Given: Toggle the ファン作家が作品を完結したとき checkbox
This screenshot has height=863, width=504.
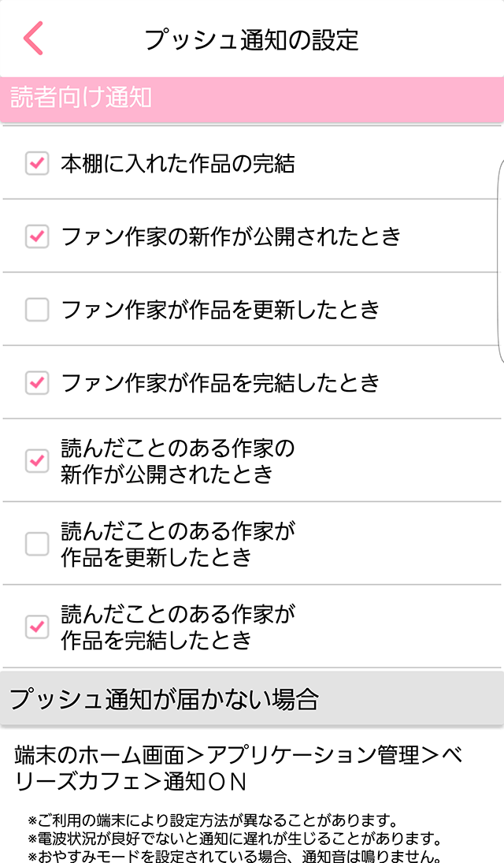Looking at the screenshot, I should click(x=37, y=383).
